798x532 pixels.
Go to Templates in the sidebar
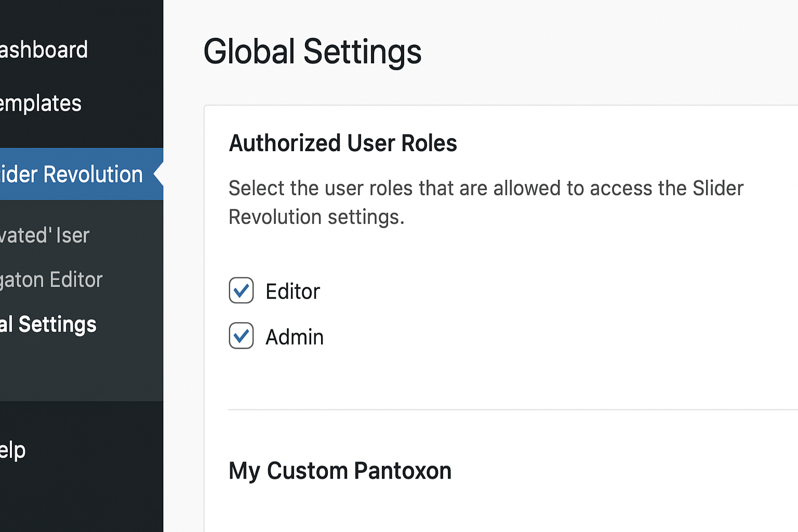(41, 103)
